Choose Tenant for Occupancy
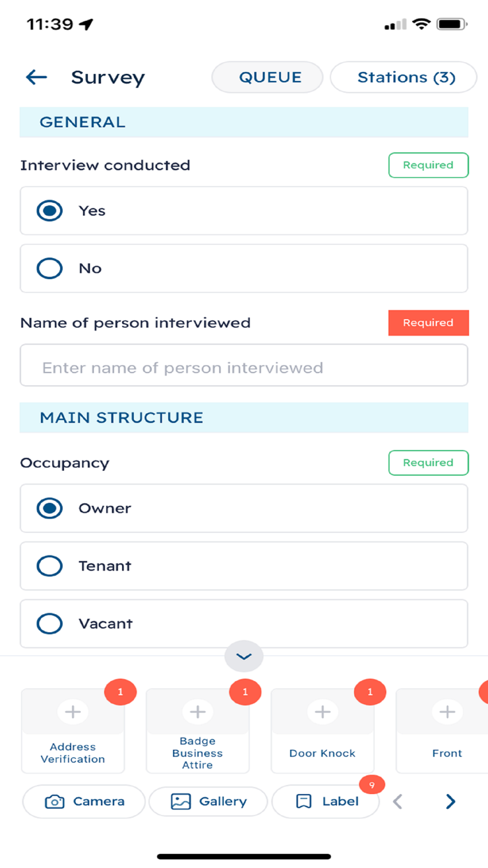488x868 pixels. click(x=49, y=566)
